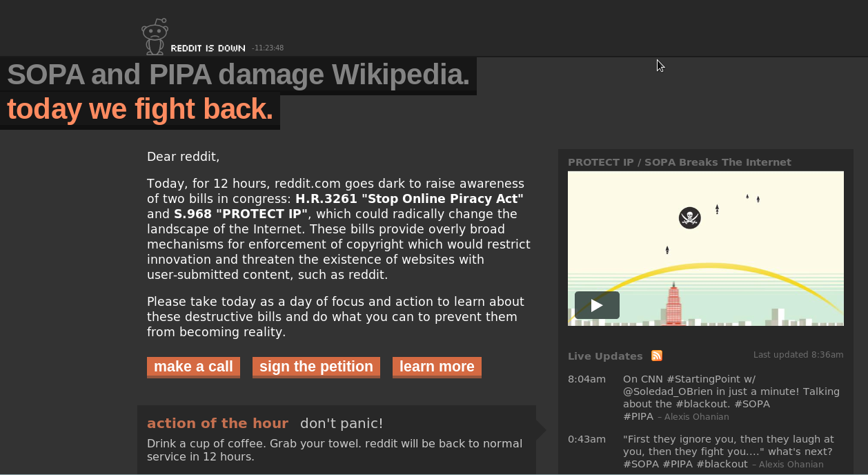Click the red tower in the video thumbnail
The width and height of the screenshot is (868, 475).
674,304
